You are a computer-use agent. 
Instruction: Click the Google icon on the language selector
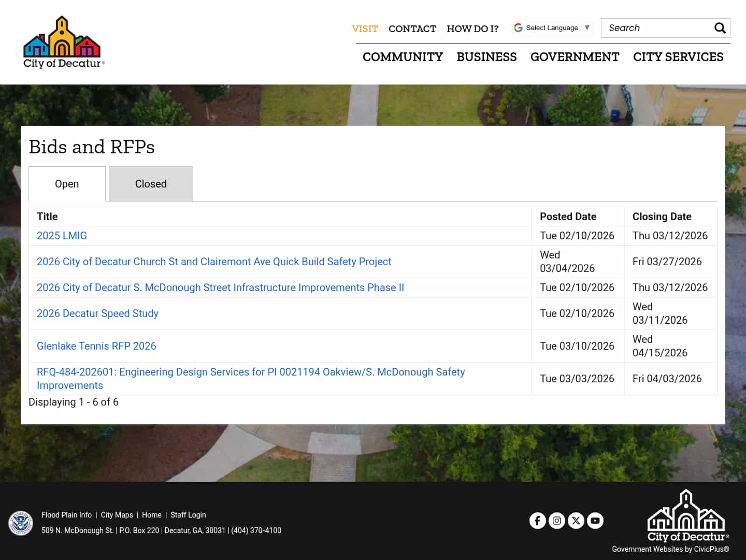point(519,27)
